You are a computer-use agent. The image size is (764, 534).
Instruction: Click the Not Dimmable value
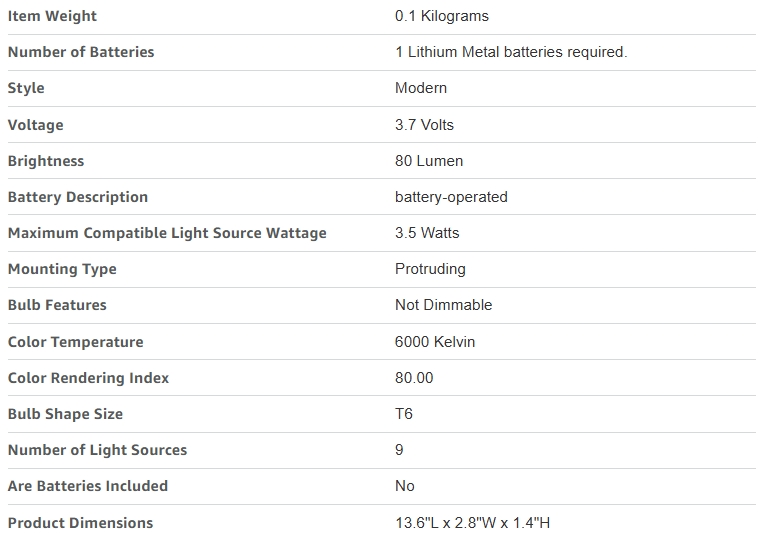click(443, 305)
